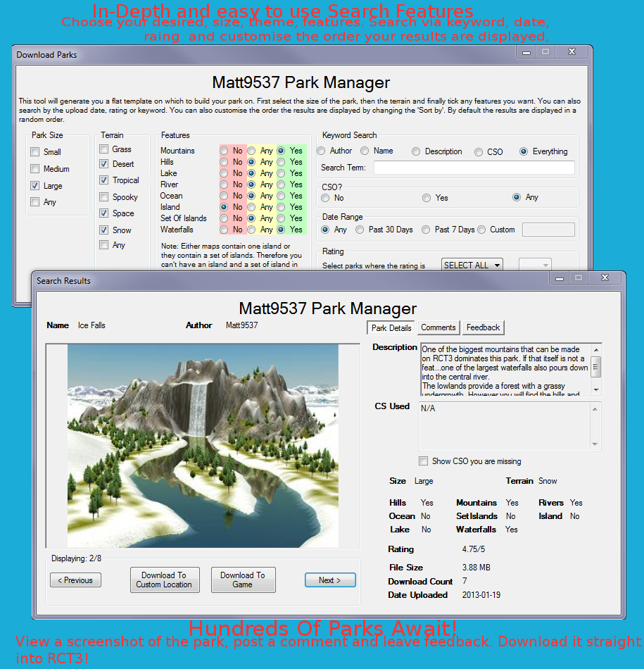The height and width of the screenshot is (669, 644).
Task: Tick the Small park size checkbox
Action: coord(35,152)
